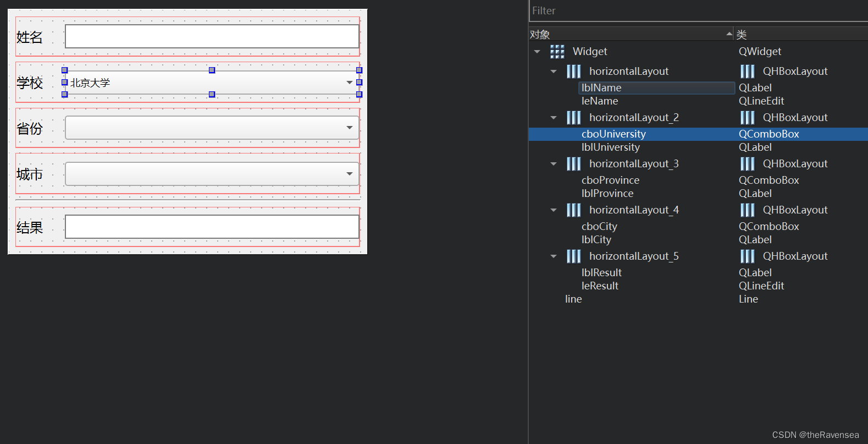Click the 结果 text input field

click(x=212, y=227)
